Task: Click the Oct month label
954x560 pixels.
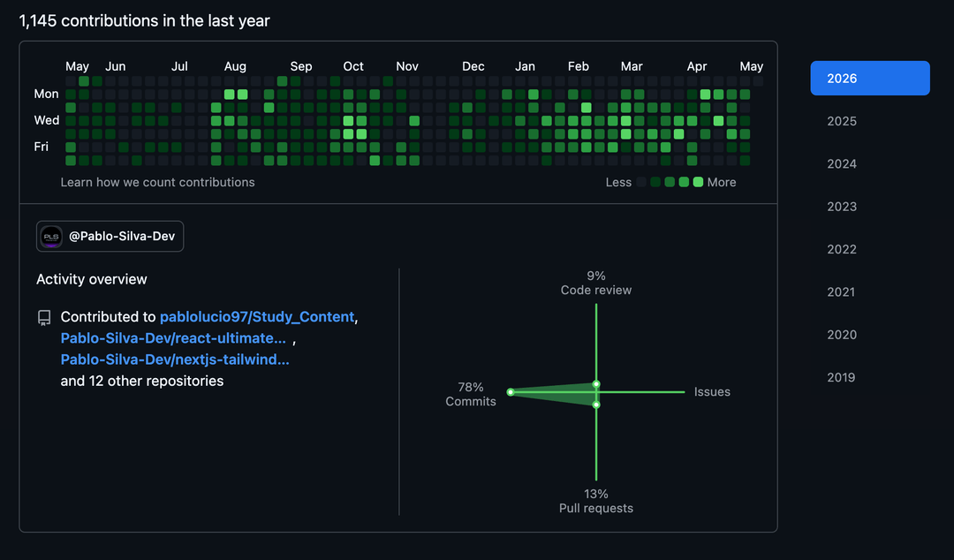Action: (353, 66)
